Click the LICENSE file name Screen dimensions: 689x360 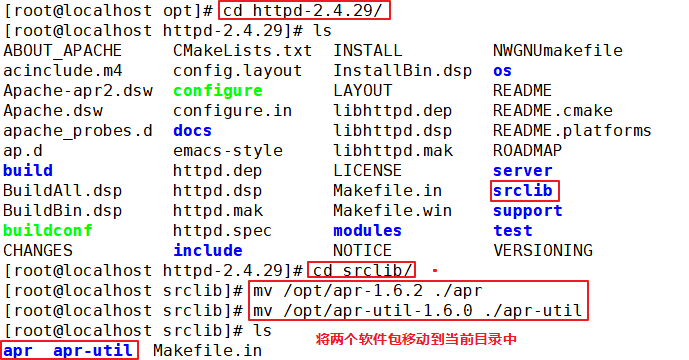(x=367, y=171)
